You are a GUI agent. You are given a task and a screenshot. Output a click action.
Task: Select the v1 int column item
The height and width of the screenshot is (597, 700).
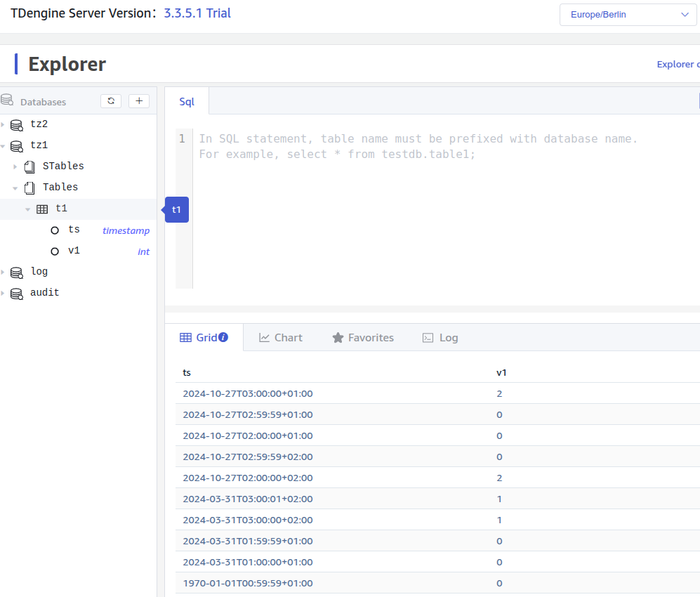tap(74, 251)
